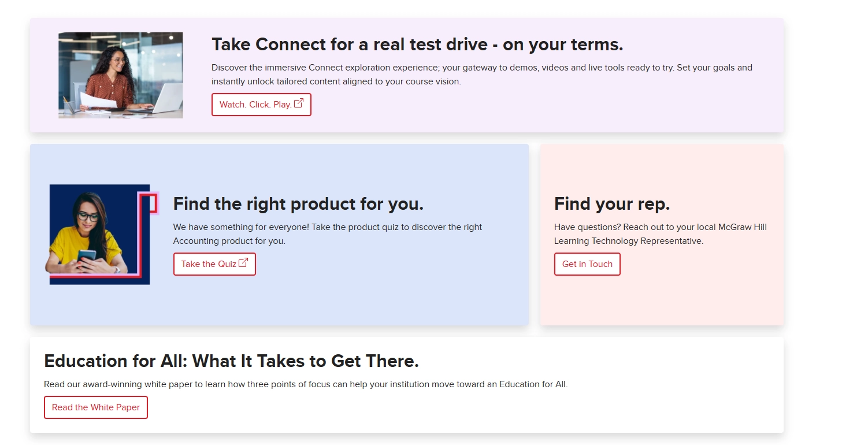Click the "Find your rep." heading

point(612,204)
